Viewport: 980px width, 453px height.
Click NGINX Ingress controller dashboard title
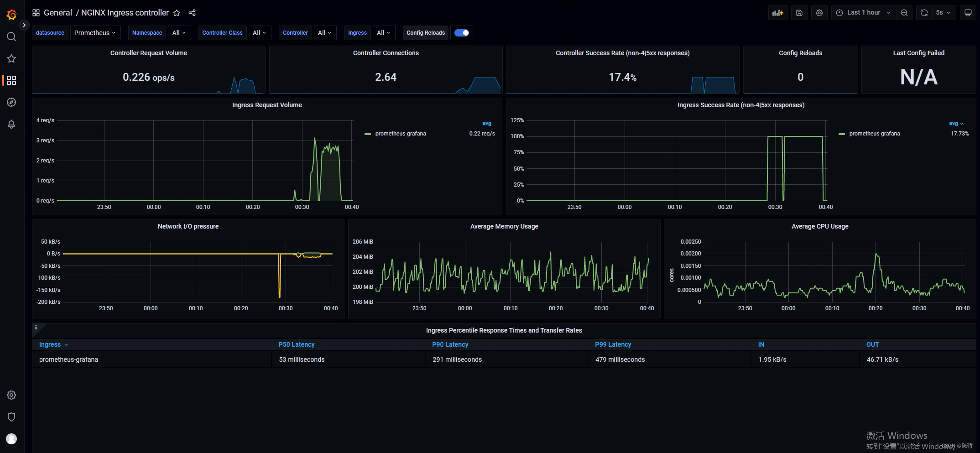click(125, 13)
